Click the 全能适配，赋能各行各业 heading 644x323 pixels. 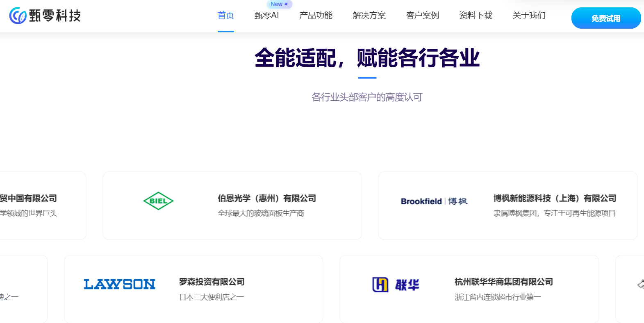[x=367, y=58]
